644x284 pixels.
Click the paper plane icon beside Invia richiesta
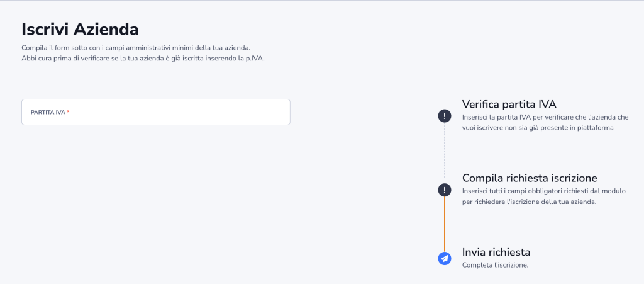click(445, 258)
